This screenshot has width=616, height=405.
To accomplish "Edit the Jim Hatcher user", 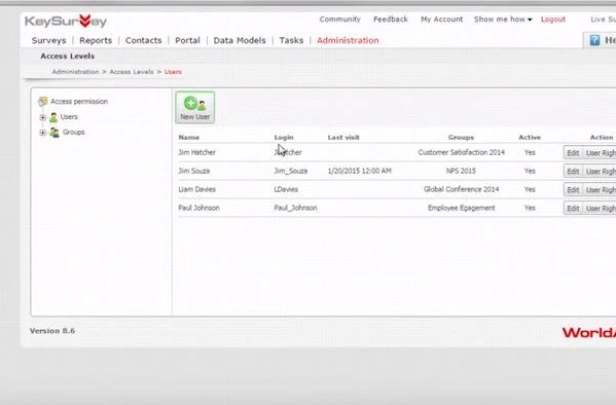I will pos(573,153).
